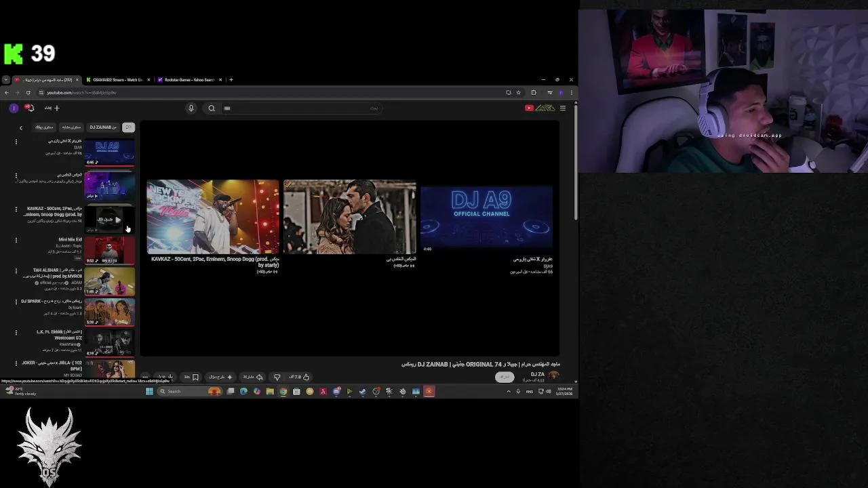The image size is (868, 488).
Task: Open the DJ ZA channel avatar
Action: click(x=554, y=376)
